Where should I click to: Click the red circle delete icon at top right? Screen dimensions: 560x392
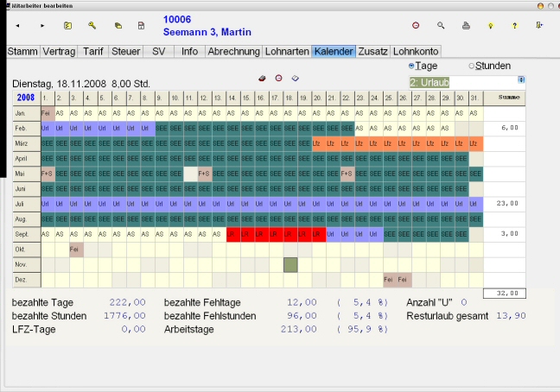(416, 25)
